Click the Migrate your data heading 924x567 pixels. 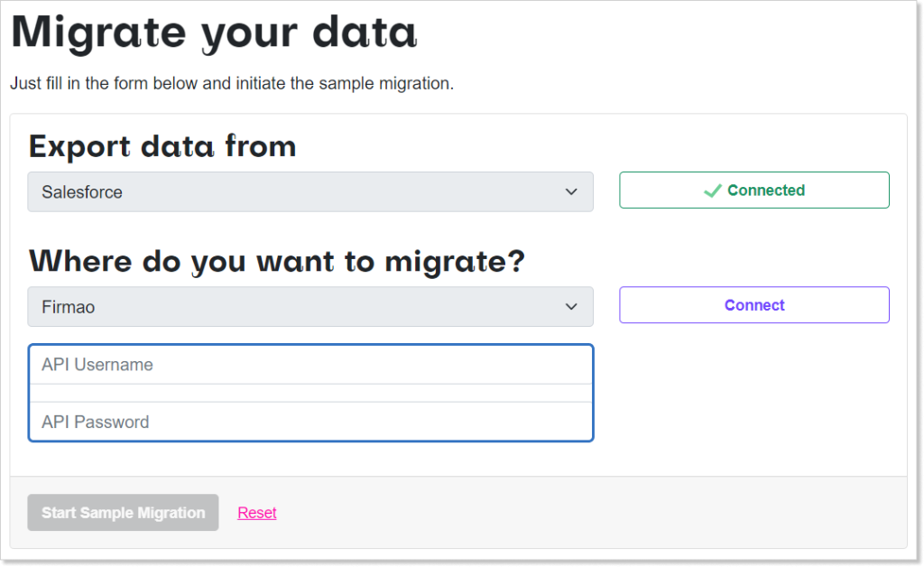coord(214,33)
